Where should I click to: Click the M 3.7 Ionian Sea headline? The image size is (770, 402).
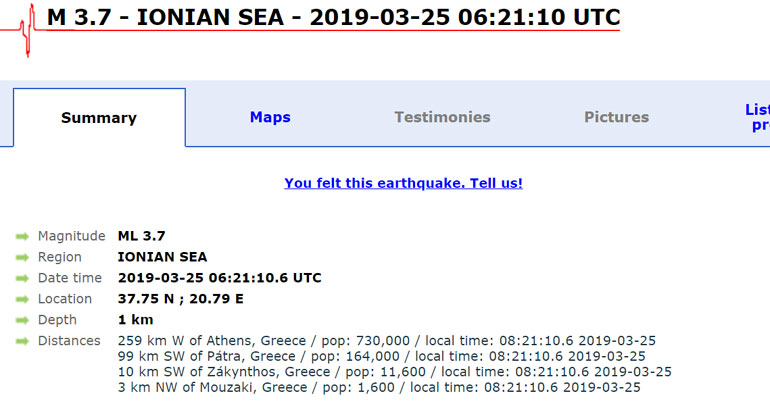click(x=333, y=18)
